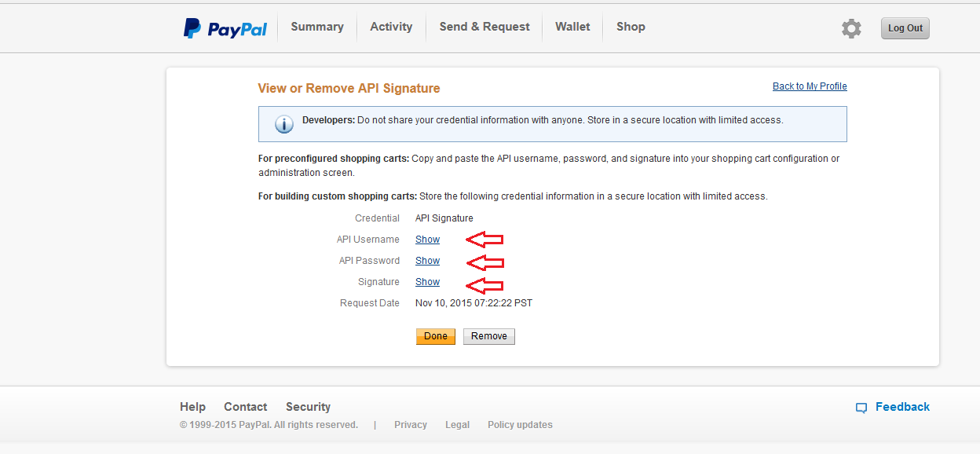
Task: Open the Summary tab
Action: [x=317, y=27]
